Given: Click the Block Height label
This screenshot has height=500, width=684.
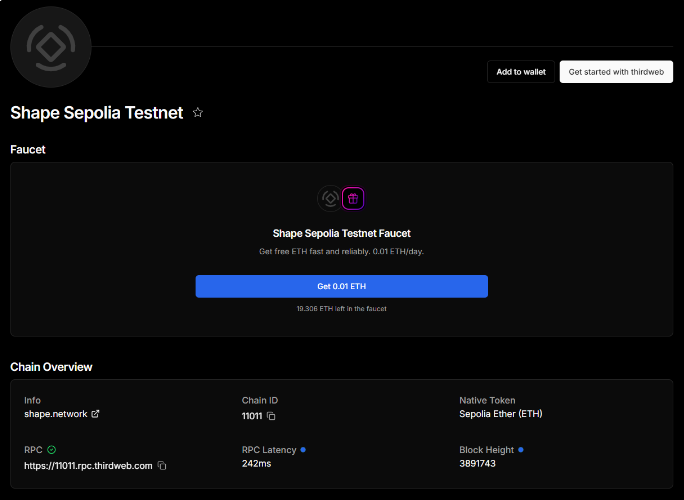Looking at the screenshot, I should click(486, 450).
